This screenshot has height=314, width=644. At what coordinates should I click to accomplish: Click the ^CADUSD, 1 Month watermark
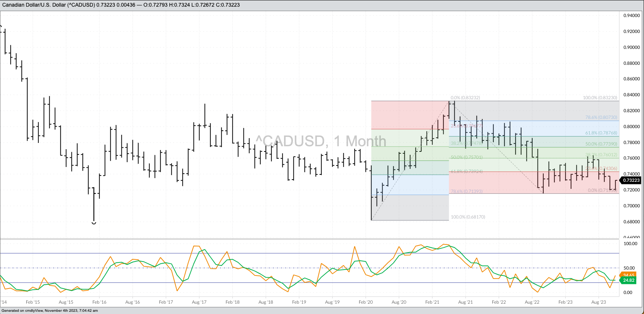[321, 141]
